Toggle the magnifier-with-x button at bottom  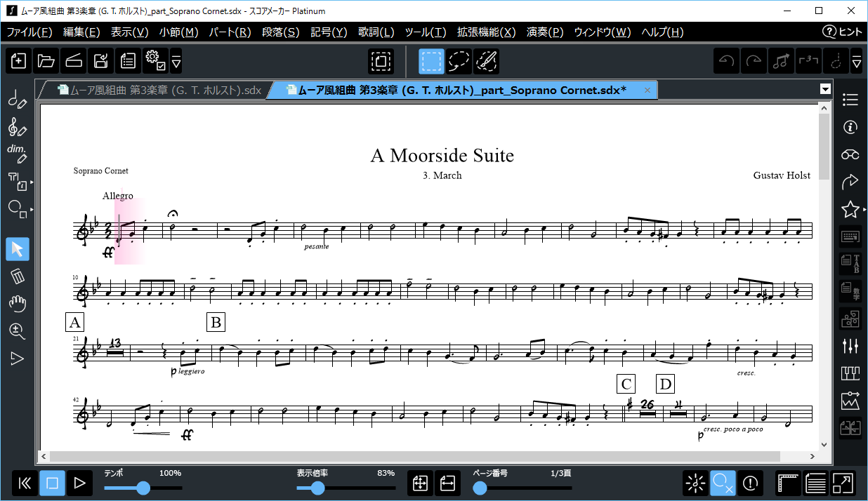pos(723,483)
